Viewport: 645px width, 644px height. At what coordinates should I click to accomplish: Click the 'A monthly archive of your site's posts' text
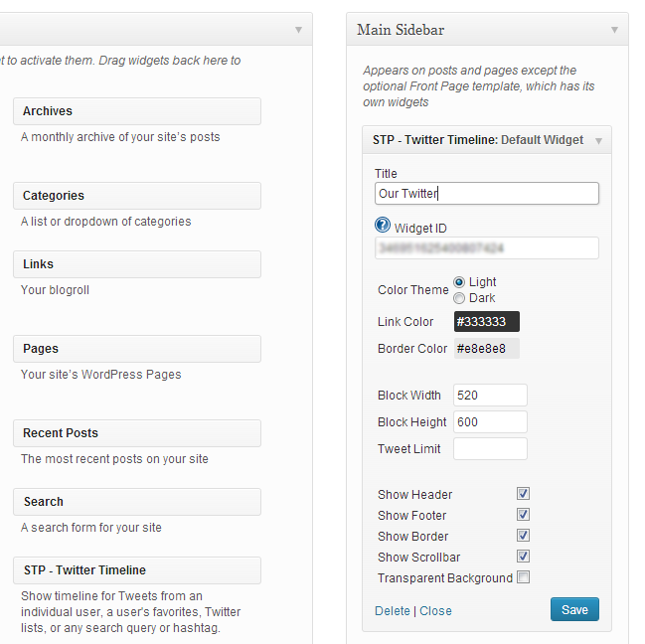[x=120, y=137]
